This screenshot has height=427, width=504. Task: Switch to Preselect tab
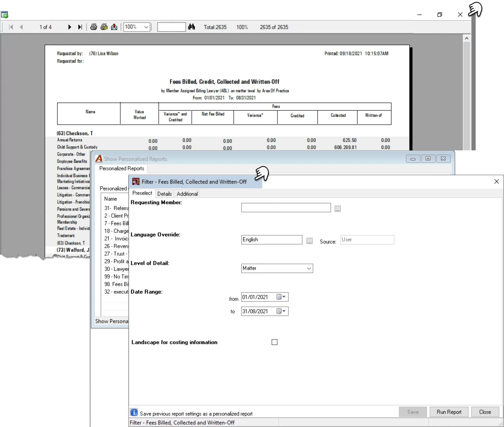142,193
